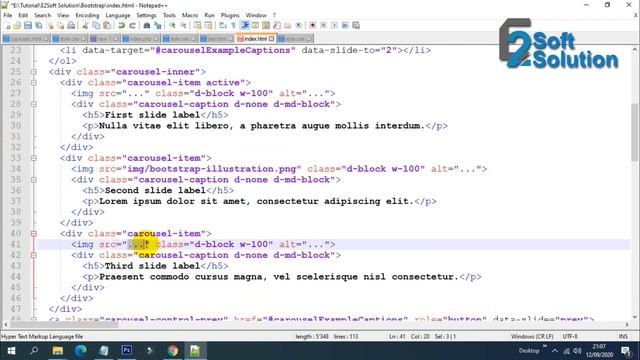Screen dimensions: 640x360
Task: Collapse the red fold marker at line 40
Action: click(34, 233)
